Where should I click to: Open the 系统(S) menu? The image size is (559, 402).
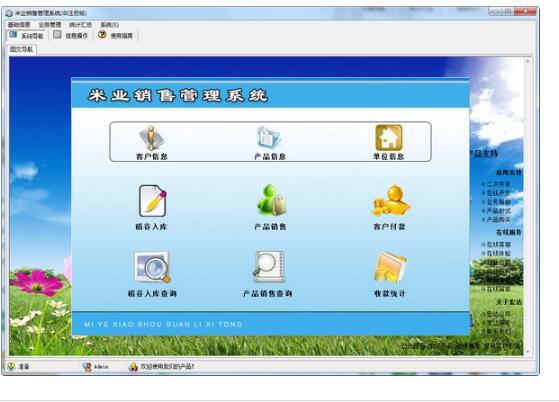point(110,25)
